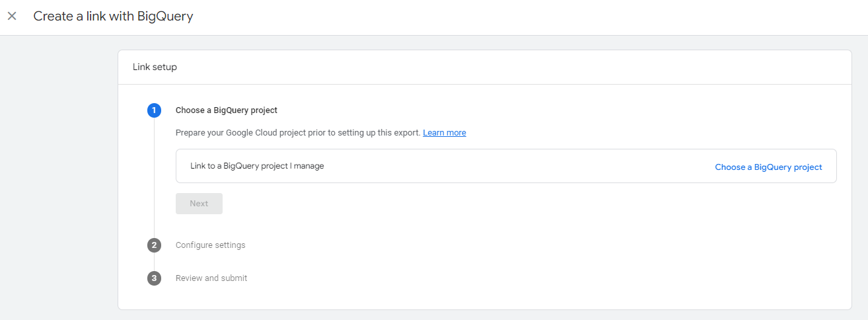Image resolution: width=868 pixels, height=320 pixels.
Task: Click the blank area right of Review and submit
Action: (528, 278)
